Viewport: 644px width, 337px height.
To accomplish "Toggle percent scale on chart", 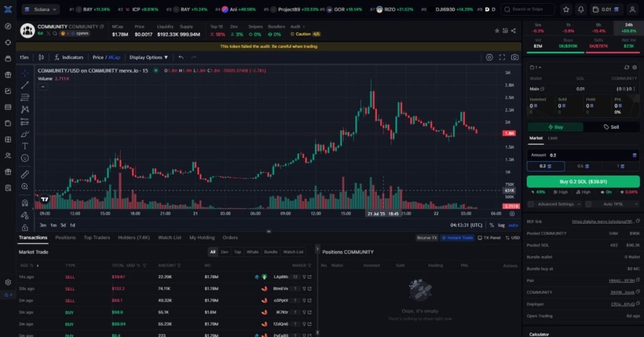I will pos(492,225).
